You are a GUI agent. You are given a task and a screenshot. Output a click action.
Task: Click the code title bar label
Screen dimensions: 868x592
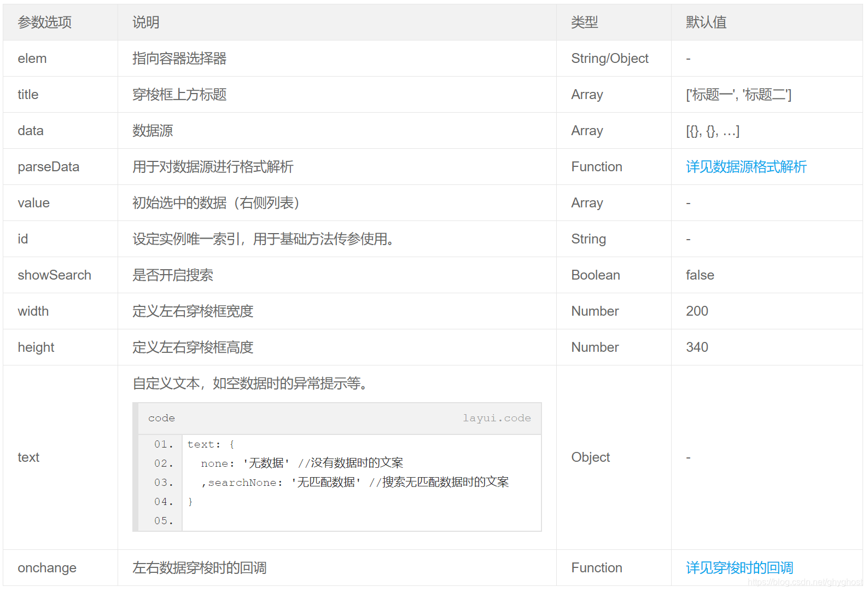(x=161, y=418)
